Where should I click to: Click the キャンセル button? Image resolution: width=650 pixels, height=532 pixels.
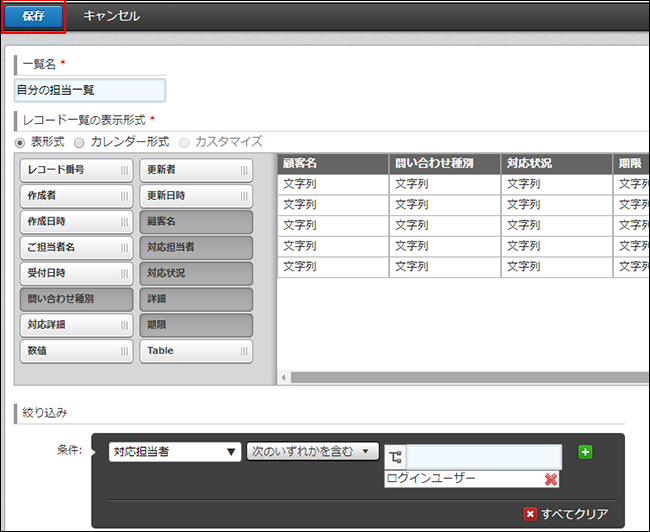[112, 16]
